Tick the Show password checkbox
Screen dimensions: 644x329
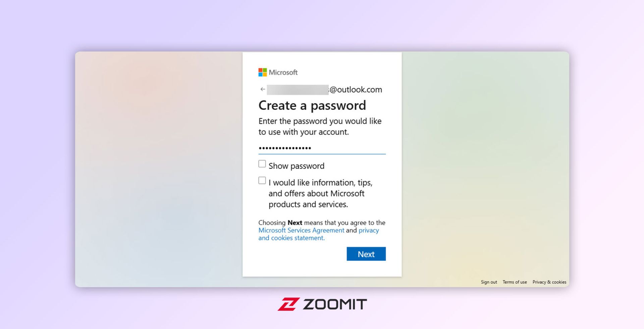(x=262, y=164)
